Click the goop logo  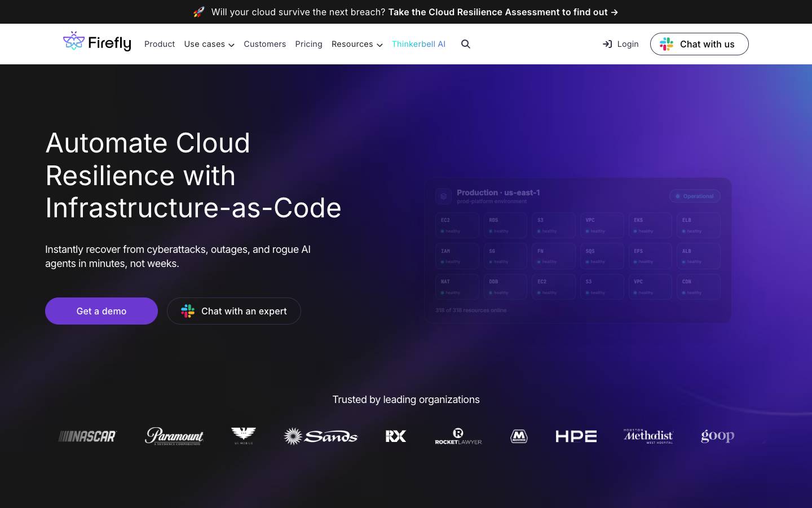pyautogui.click(x=717, y=436)
